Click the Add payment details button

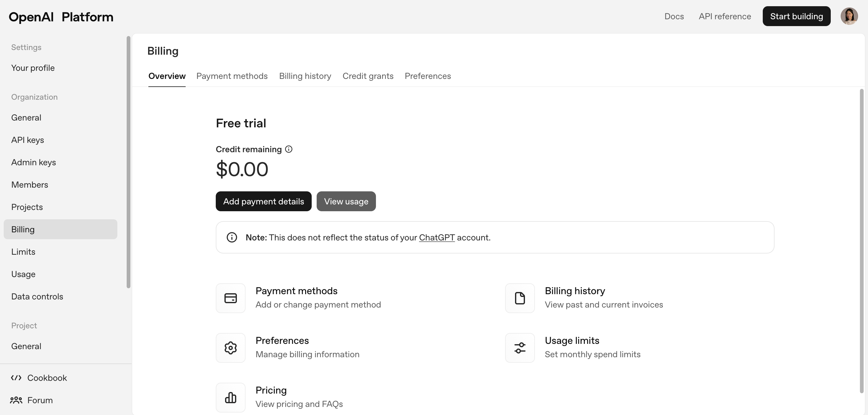264,201
